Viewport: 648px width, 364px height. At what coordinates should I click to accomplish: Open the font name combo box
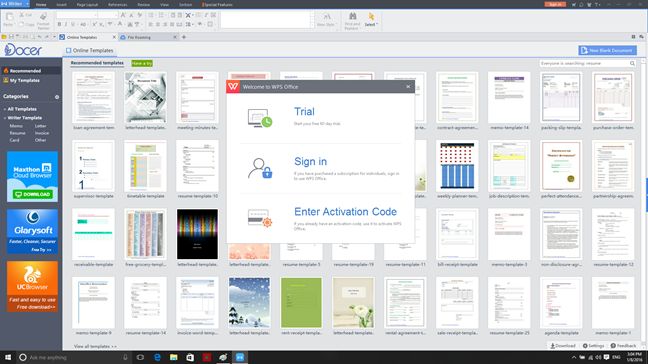(x=76, y=15)
